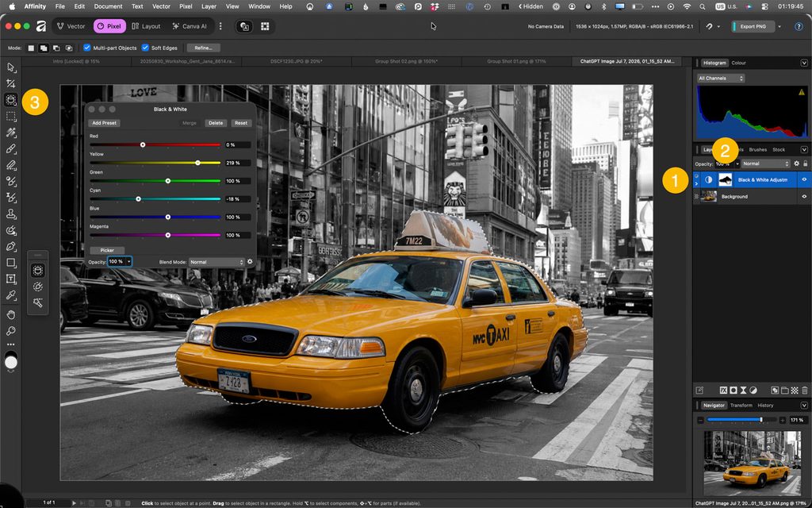Choose the Colour Picker eyedropper tool
812x508 pixels.
(11, 295)
